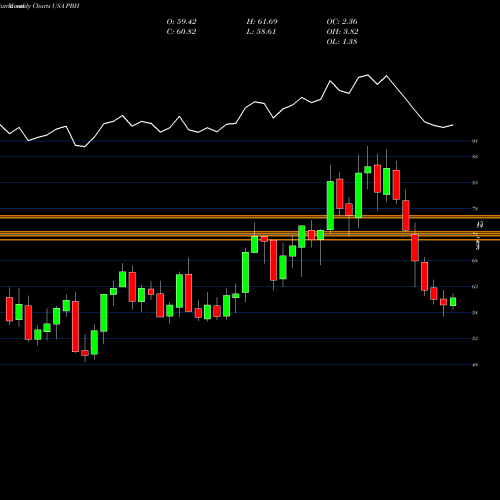Click the 63 price axis label

(475, 287)
